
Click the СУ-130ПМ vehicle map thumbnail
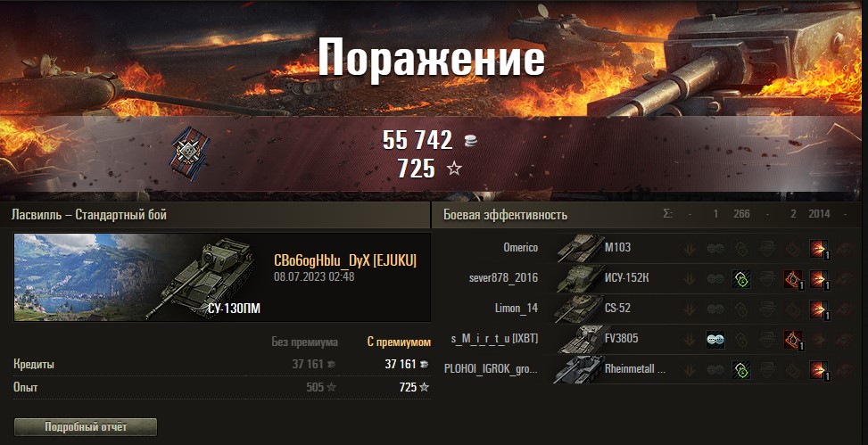135,277
